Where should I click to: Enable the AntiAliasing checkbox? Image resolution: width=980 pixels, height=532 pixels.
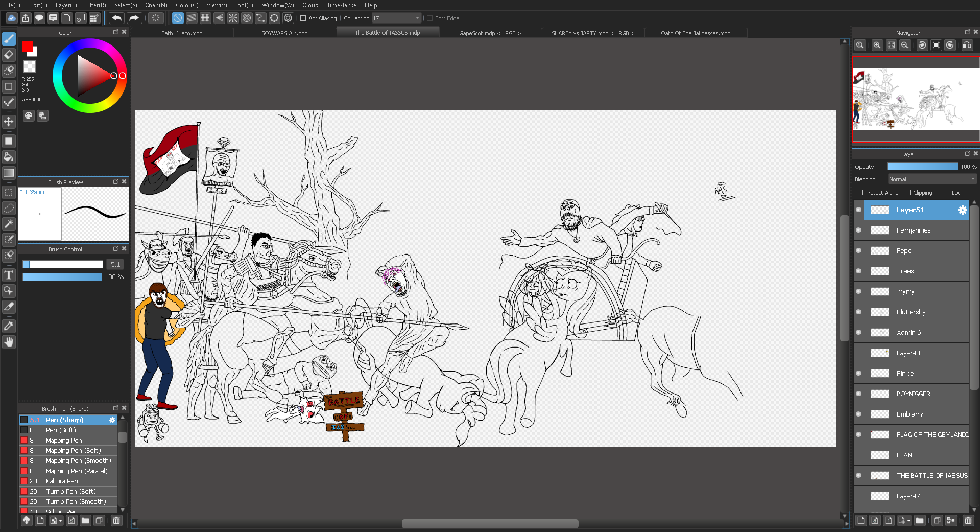click(x=303, y=18)
